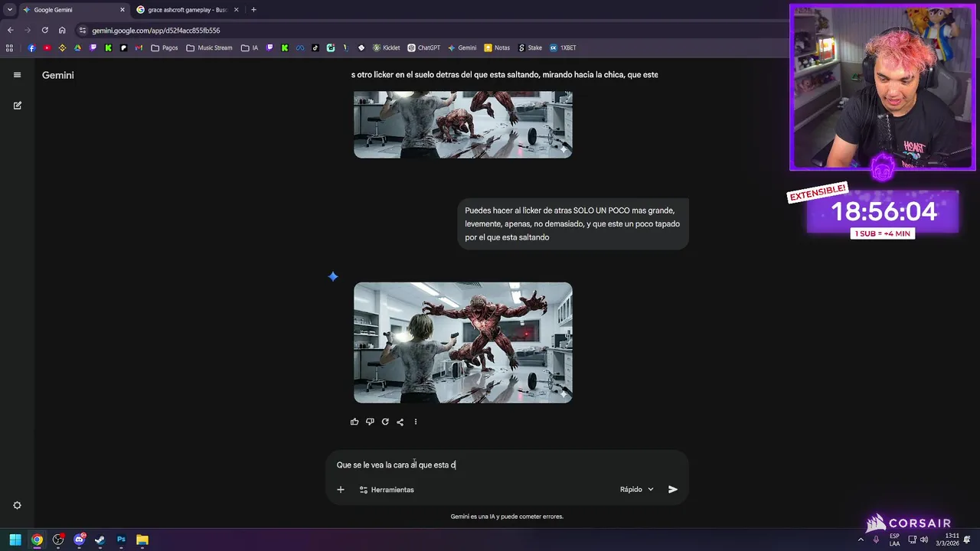Open the IA bookmarks folder
Viewport: 980px width, 551px height.
(250, 47)
